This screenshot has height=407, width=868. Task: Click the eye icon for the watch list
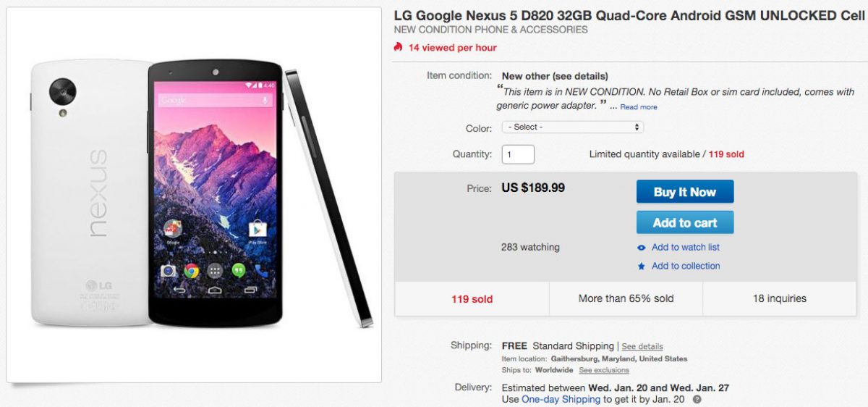click(642, 248)
